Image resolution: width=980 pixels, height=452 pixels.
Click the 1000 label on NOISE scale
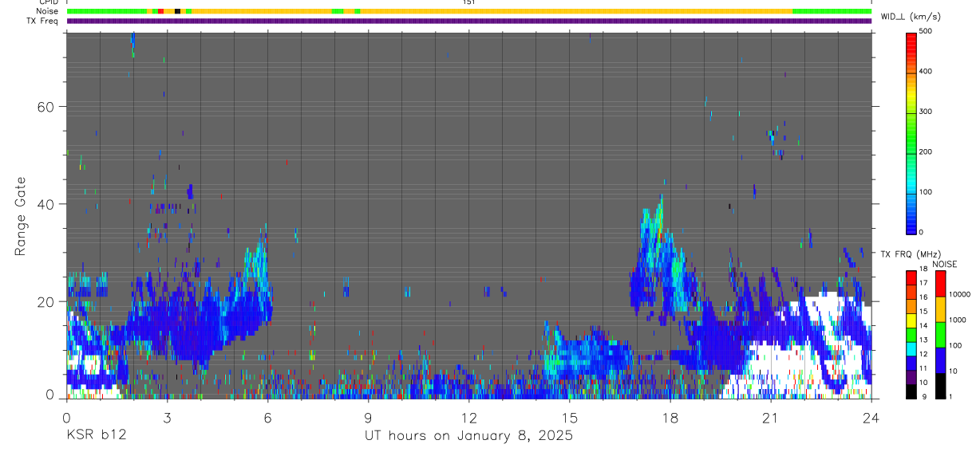coord(958,320)
